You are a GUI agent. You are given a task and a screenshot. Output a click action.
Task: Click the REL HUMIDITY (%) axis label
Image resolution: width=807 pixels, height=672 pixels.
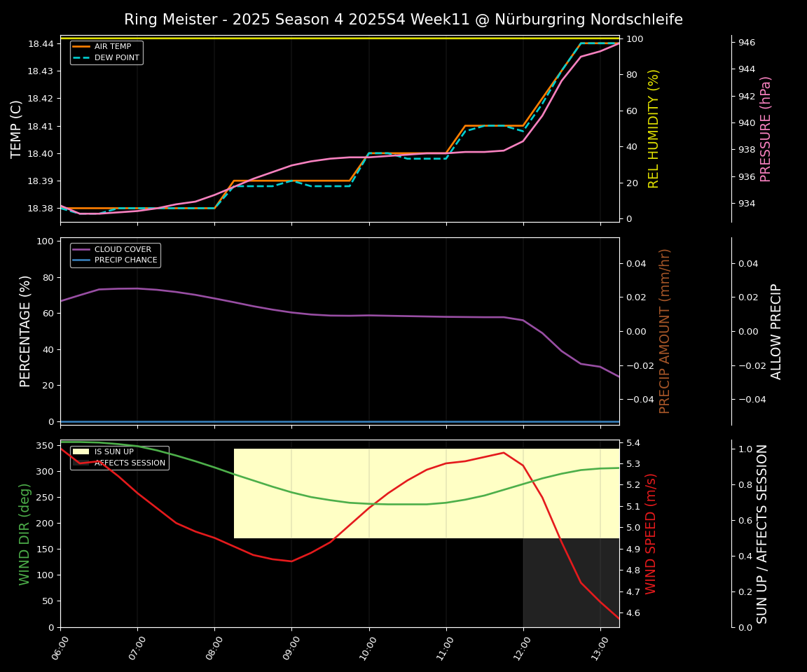click(654, 129)
